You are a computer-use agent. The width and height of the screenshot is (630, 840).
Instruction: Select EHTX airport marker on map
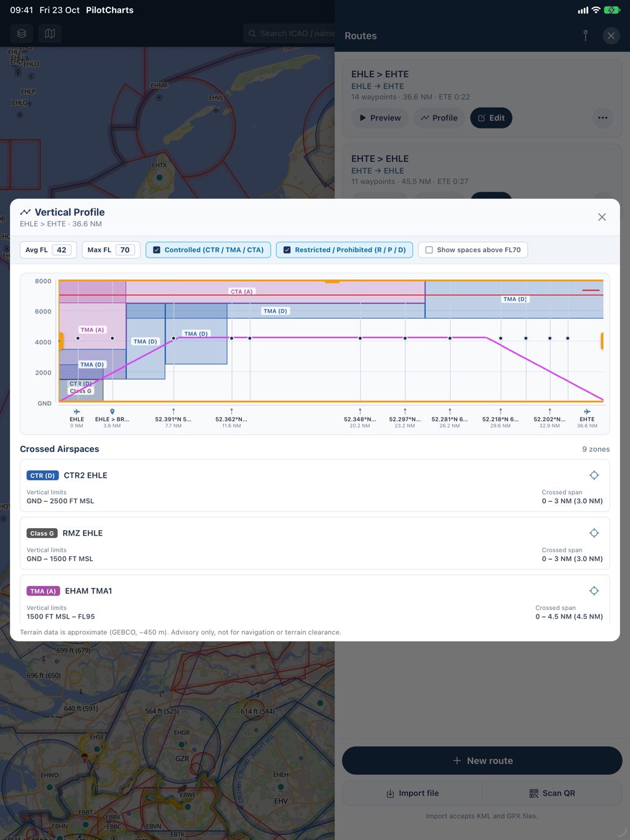[x=159, y=177]
